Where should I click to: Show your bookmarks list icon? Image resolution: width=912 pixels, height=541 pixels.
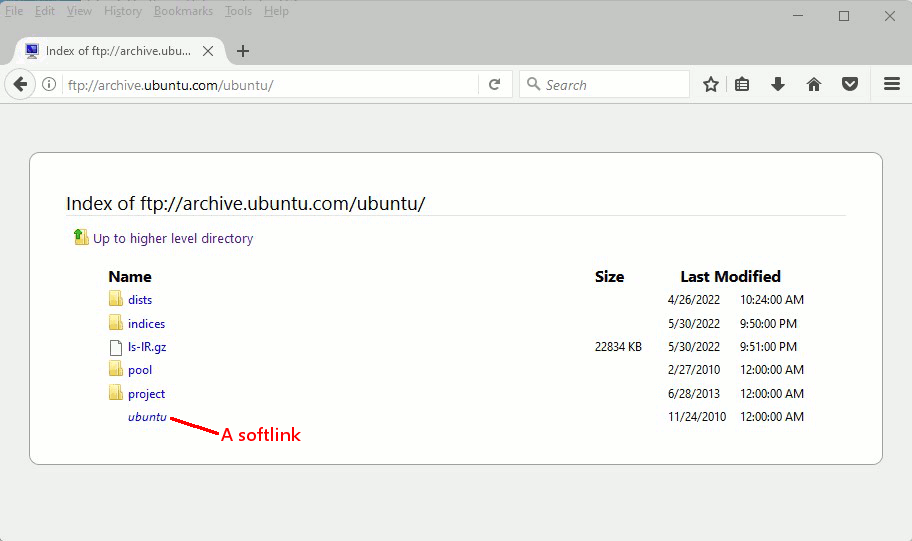pos(742,84)
